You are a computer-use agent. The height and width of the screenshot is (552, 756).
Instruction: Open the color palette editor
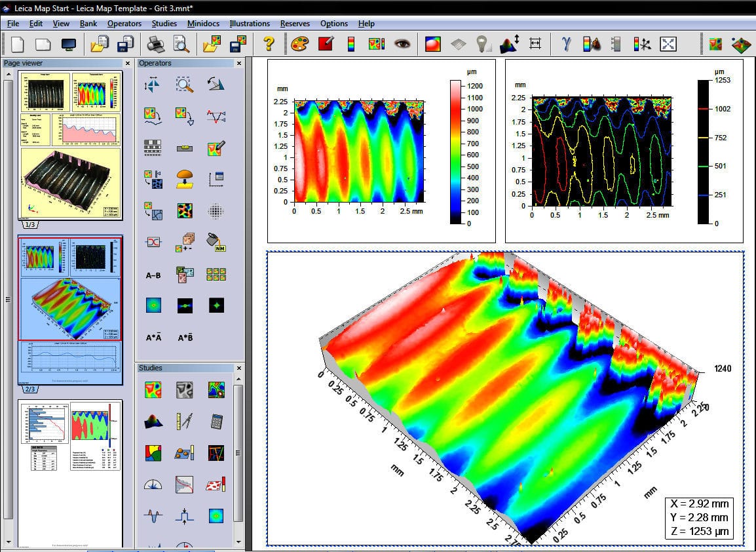[x=301, y=44]
